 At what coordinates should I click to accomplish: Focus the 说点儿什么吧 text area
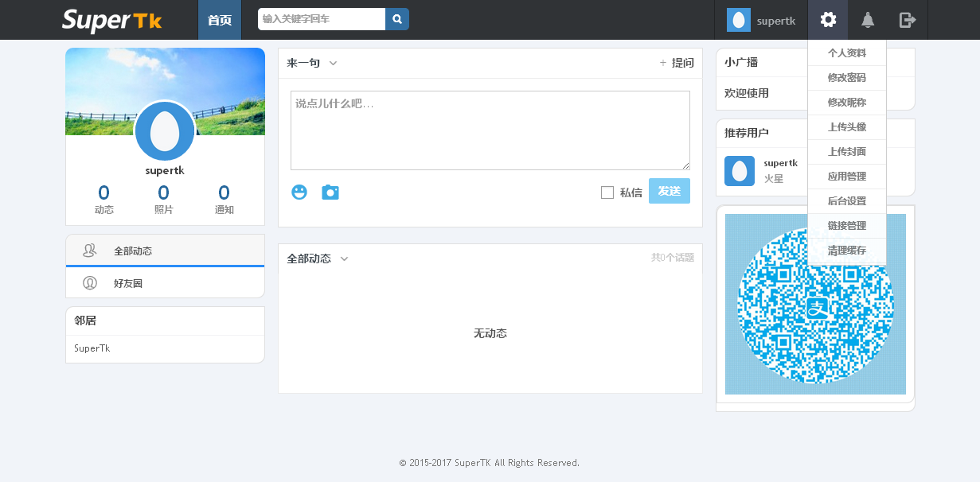coord(490,130)
